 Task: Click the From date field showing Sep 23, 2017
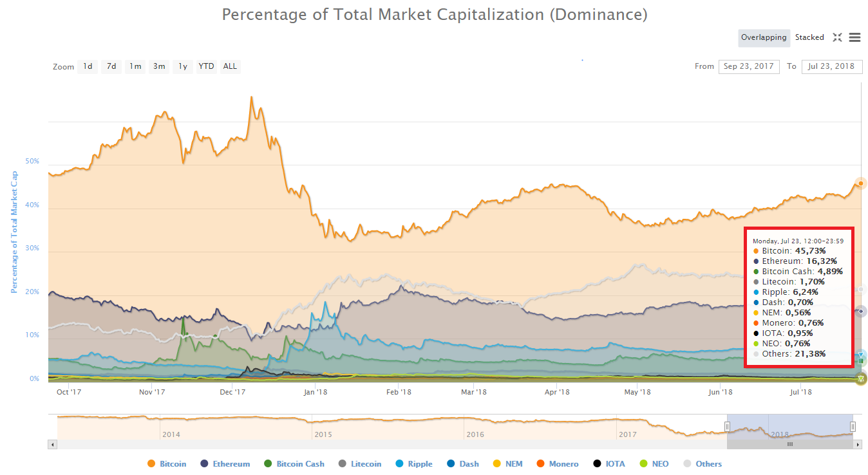[x=749, y=66]
